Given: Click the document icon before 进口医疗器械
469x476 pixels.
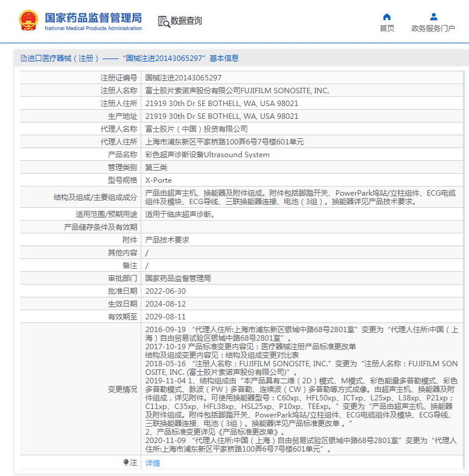Looking at the screenshot, I should pyautogui.click(x=23, y=59).
